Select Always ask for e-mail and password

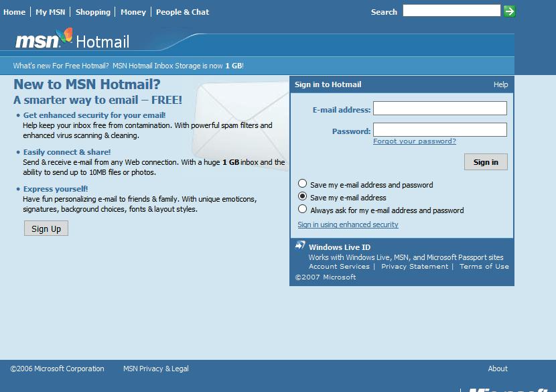(302, 209)
